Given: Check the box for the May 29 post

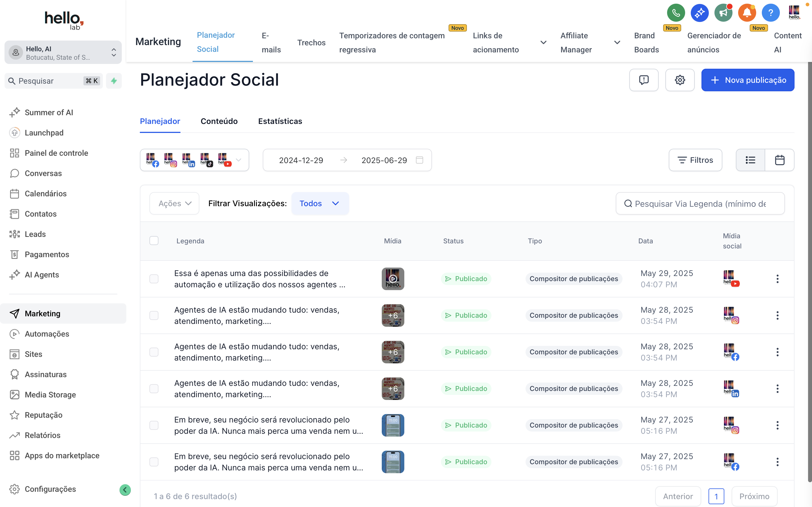Looking at the screenshot, I should 154,279.
